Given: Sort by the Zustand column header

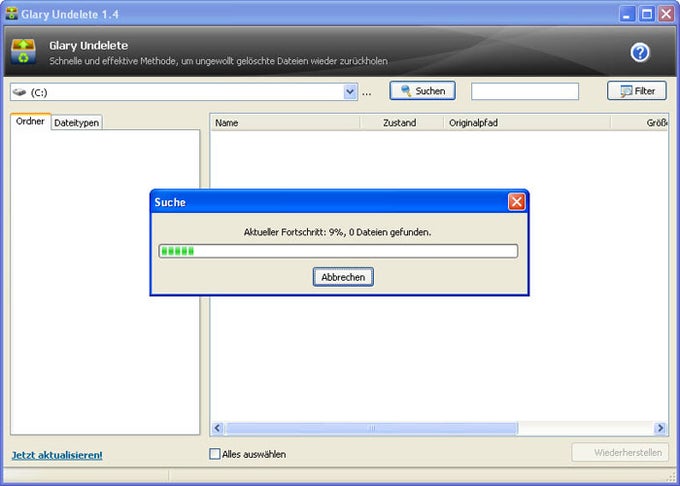Looking at the screenshot, I should (402, 123).
